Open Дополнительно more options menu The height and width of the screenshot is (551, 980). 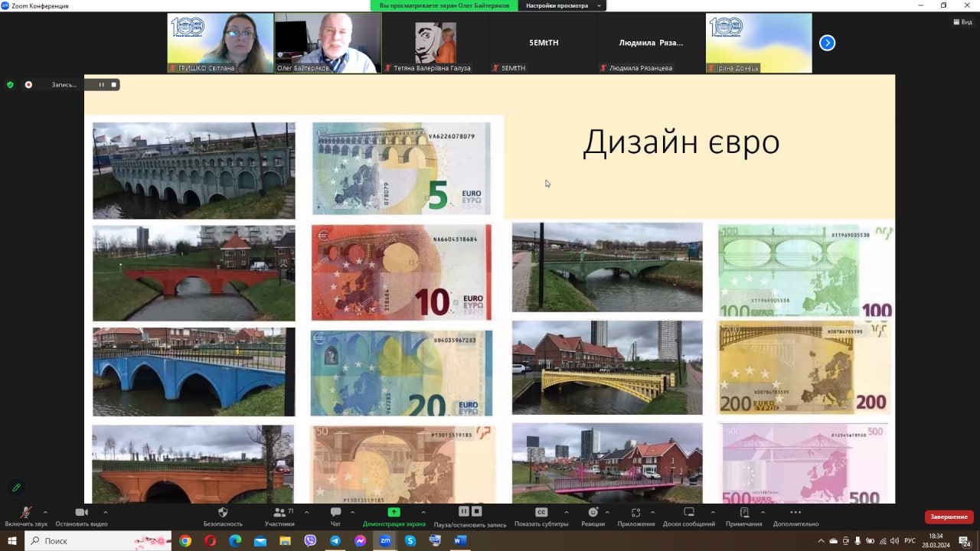tap(795, 513)
